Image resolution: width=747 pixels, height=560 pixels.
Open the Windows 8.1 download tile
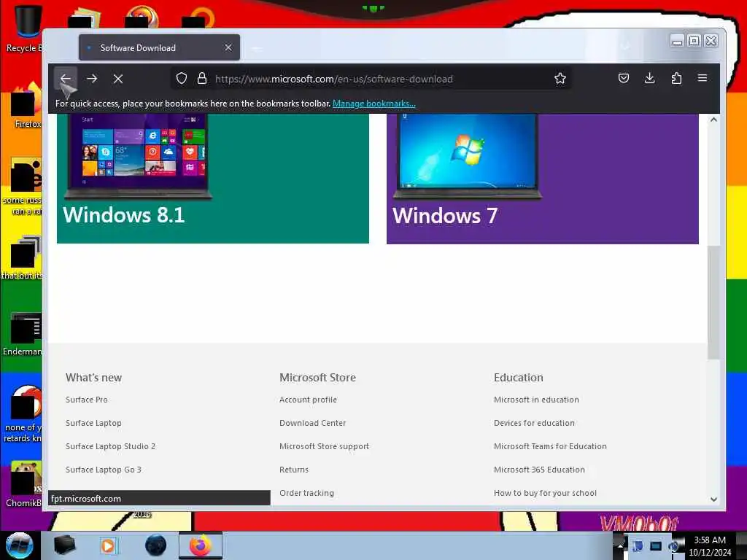tap(213, 179)
